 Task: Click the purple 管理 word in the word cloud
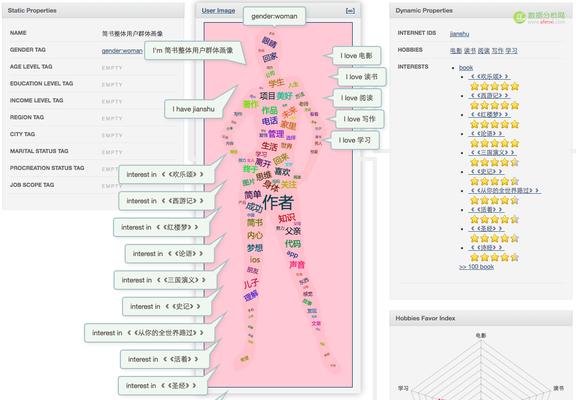coord(276,134)
